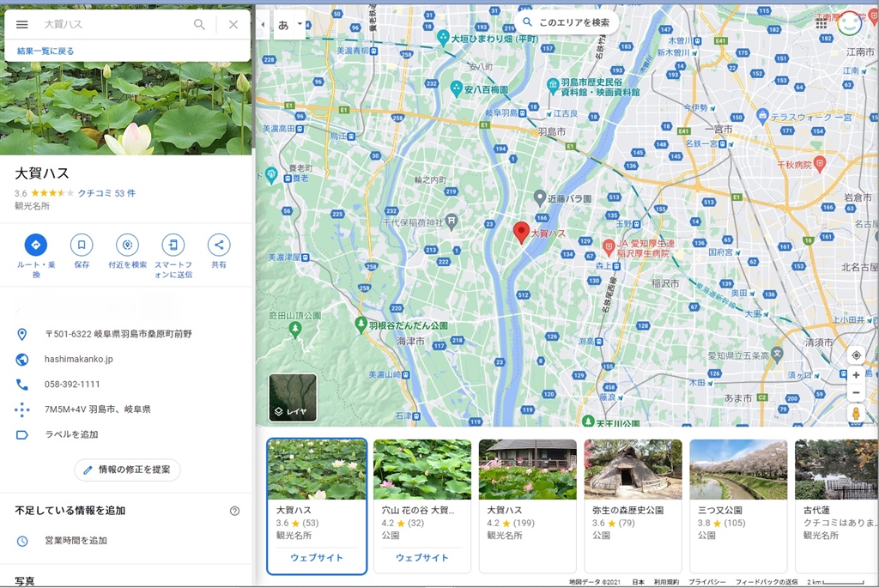The image size is (879, 588).
Task: Click スマートフォンに送信 icon
Action: [x=173, y=245]
